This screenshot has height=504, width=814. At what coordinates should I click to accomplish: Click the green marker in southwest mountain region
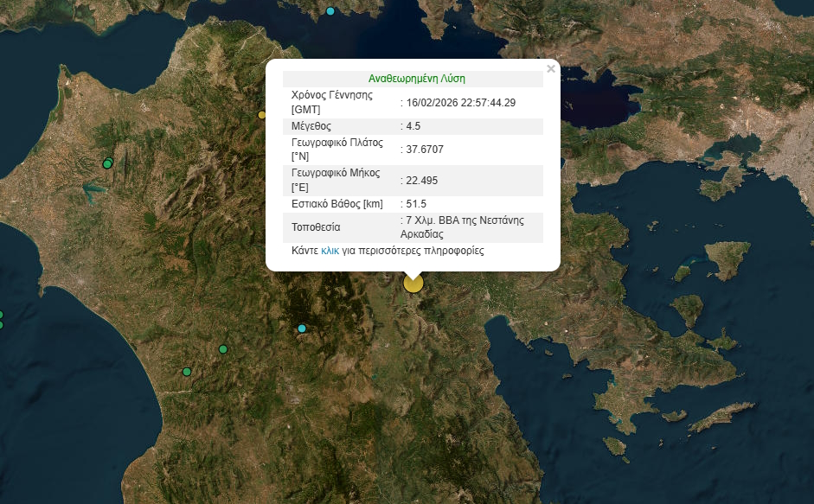click(187, 372)
